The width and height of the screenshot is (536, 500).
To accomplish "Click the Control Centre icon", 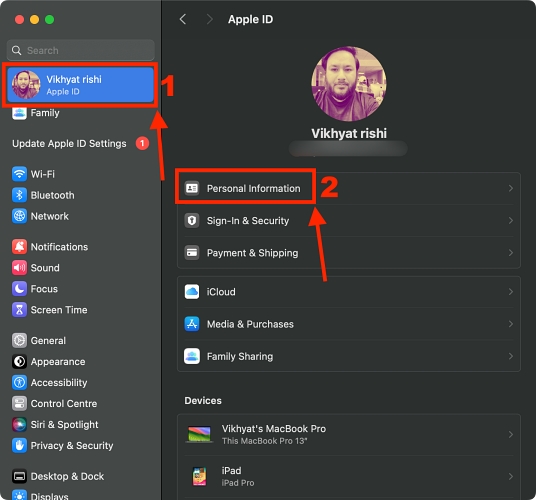I will (x=19, y=404).
